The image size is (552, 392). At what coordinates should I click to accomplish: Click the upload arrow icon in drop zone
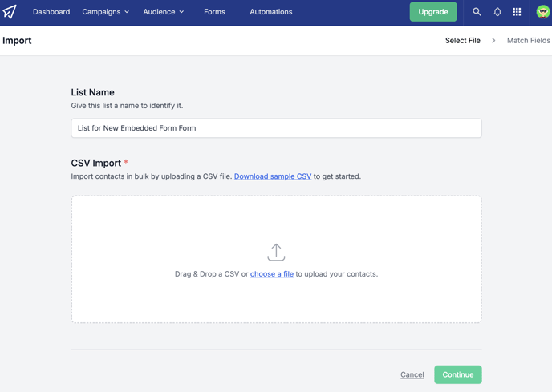click(276, 253)
